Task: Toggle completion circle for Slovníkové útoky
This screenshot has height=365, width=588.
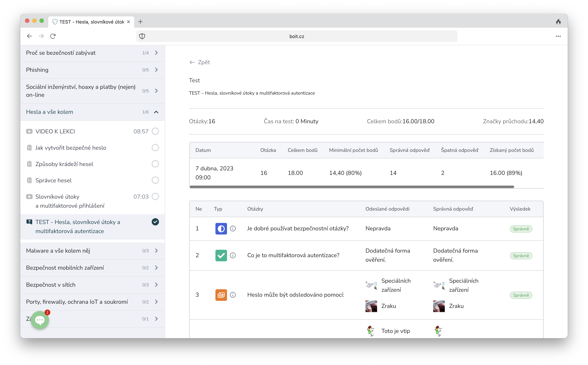Action: (155, 196)
